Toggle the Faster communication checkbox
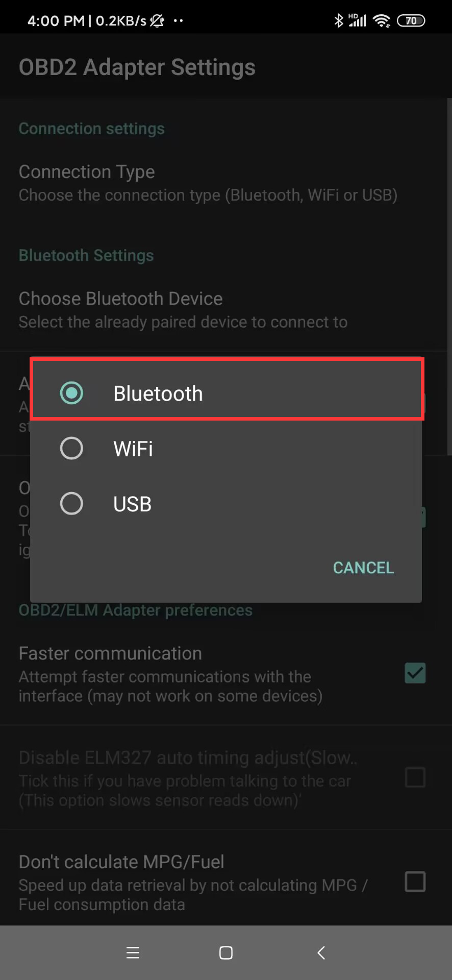The width and height of the screenshot is (452, 980). tap(415, 673)
